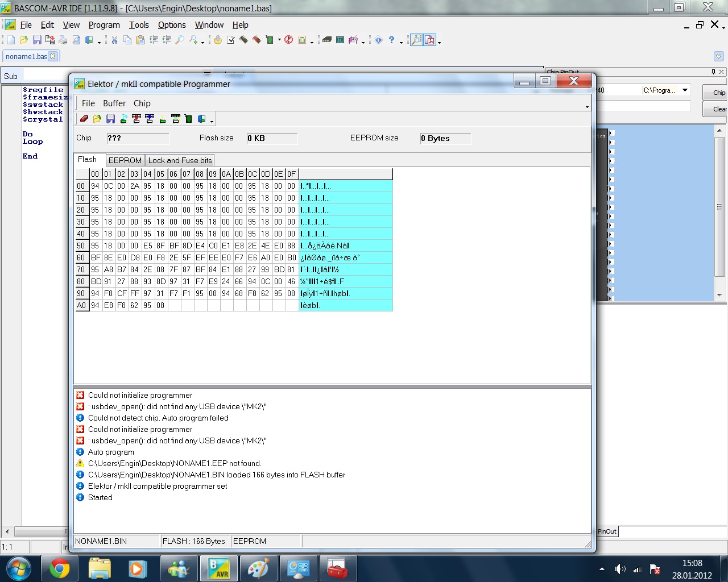Viewport: 728px width, 582px height.
Task: Create a new file from main toolbar
Action: (x=11, y=40)
